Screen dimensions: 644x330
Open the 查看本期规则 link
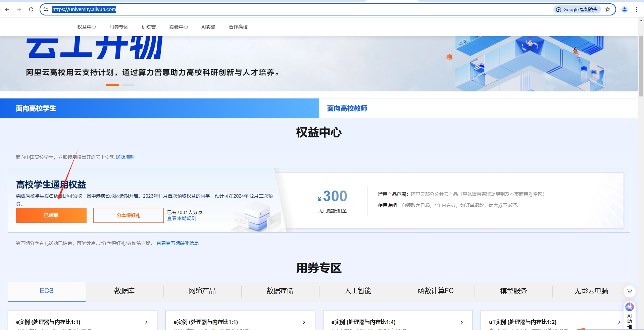(x=182, y=218)
